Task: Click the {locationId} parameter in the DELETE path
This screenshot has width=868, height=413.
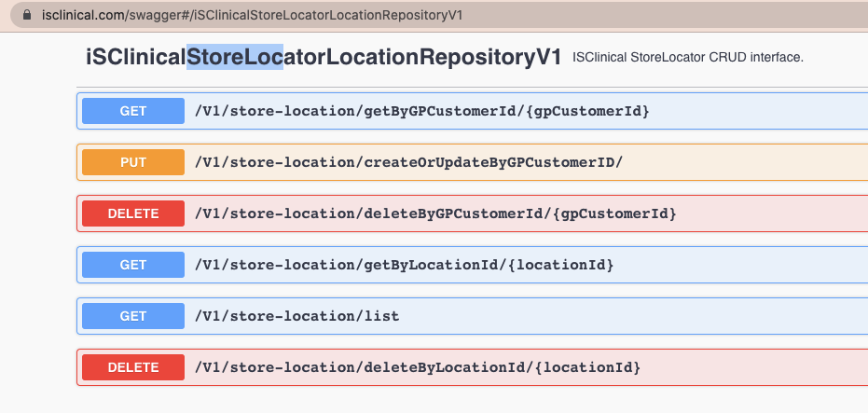Action: click(588, 367)
